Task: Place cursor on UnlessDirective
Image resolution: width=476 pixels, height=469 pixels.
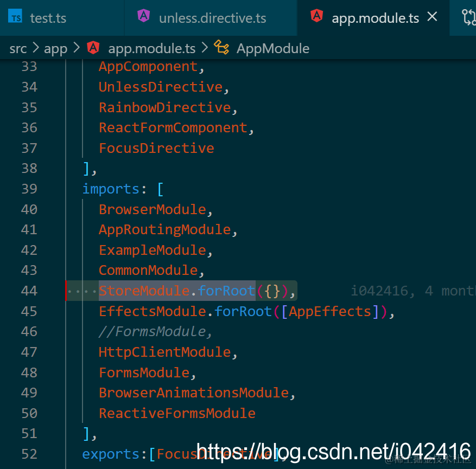Action: coord(161,87)
